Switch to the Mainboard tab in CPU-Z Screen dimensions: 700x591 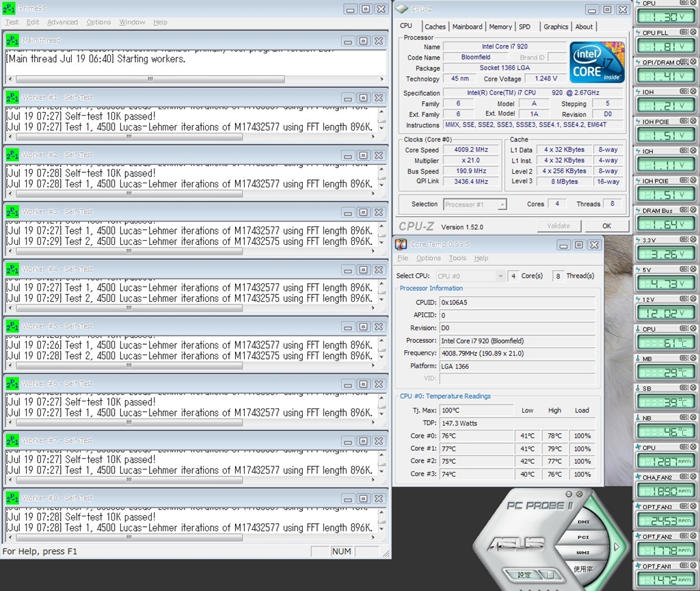coord(467,27)
